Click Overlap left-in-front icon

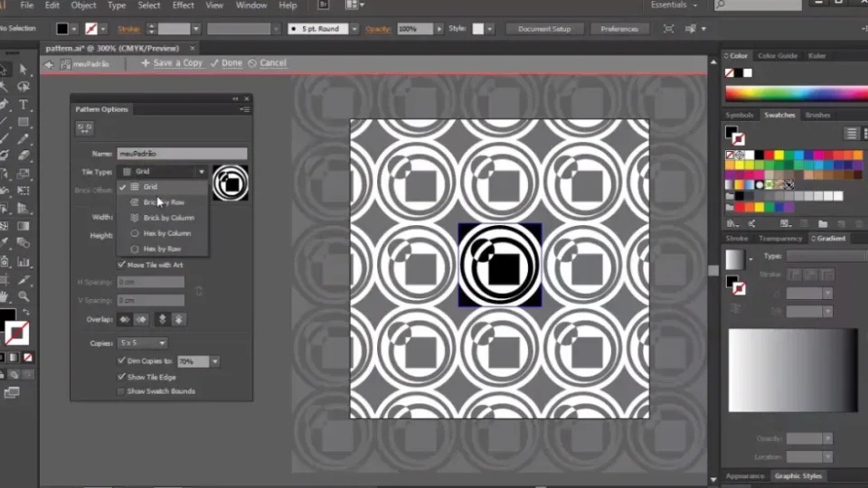125,319
